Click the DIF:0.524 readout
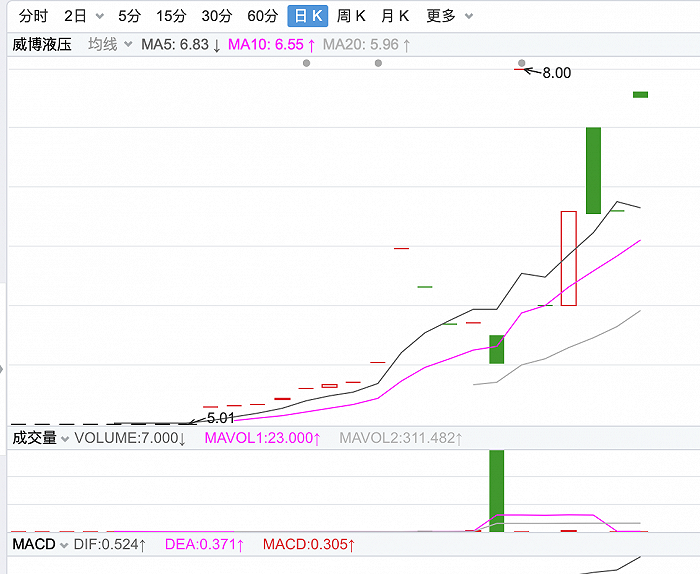This screenshot has width=700, height=574. 110,545
